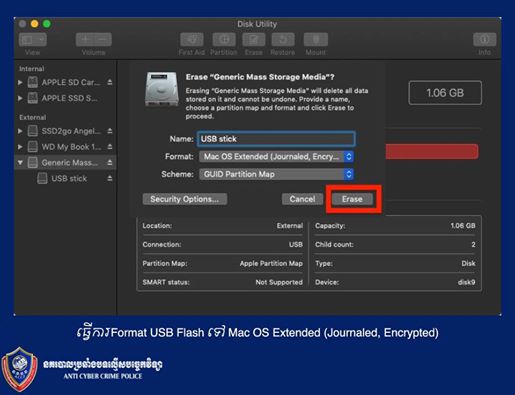Click the Restore toolbar icon
515x395 pixels.
click(x=283, y=40)
